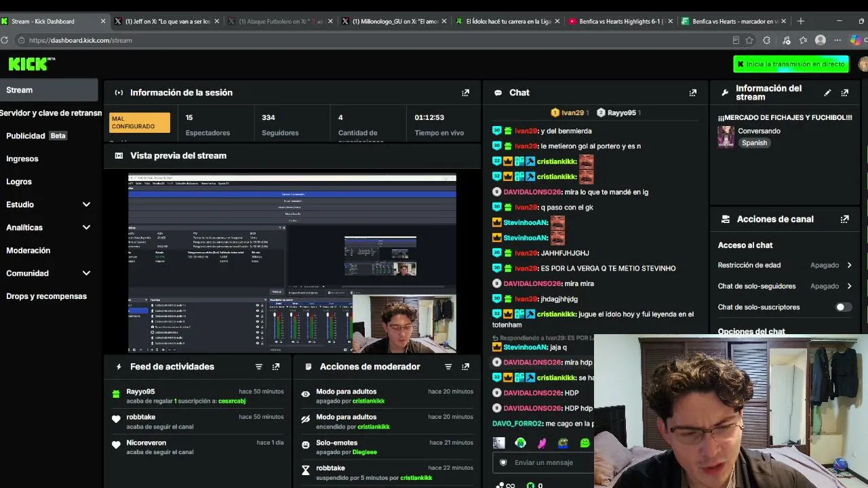This screenshot has height=488, width=868.
Task: Select the green Kick blob emote
Action: tap(585, 443)
